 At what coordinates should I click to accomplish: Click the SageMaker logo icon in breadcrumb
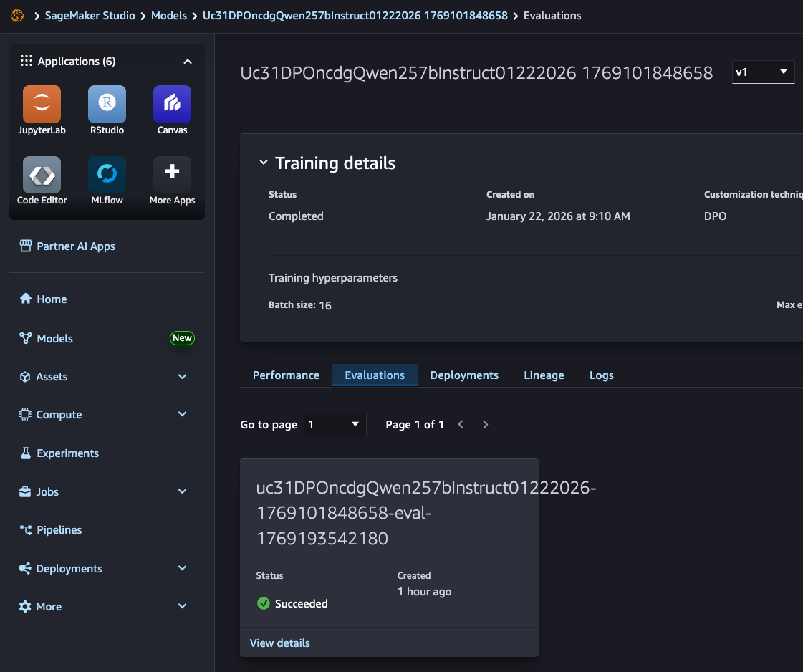coord(17,16)
